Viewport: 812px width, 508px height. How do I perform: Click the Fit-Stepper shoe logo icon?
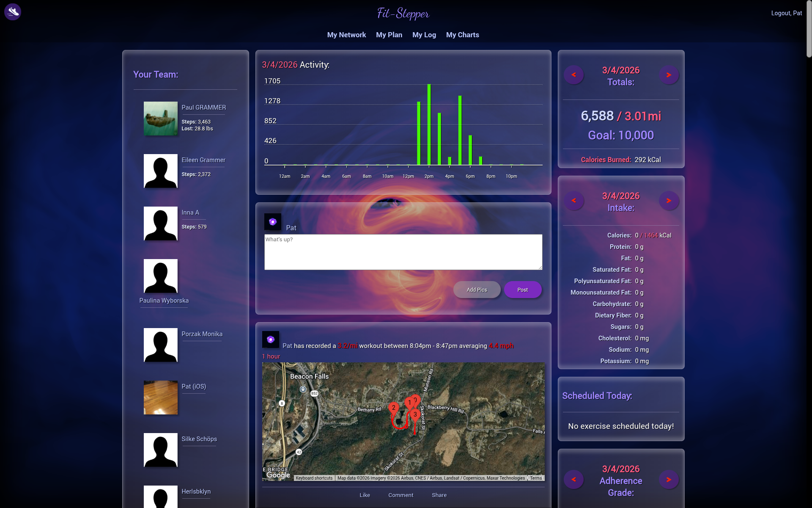(13, 12)
